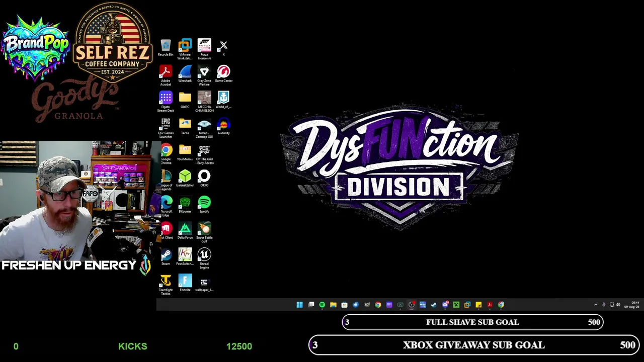Open File Explorer from the taskbar
The width and height of the screenshot is (644, 362).
tap(333, 305)
